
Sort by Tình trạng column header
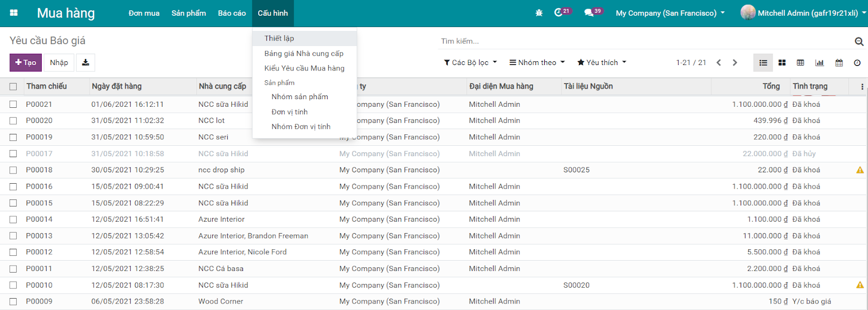tap(810, 86)
